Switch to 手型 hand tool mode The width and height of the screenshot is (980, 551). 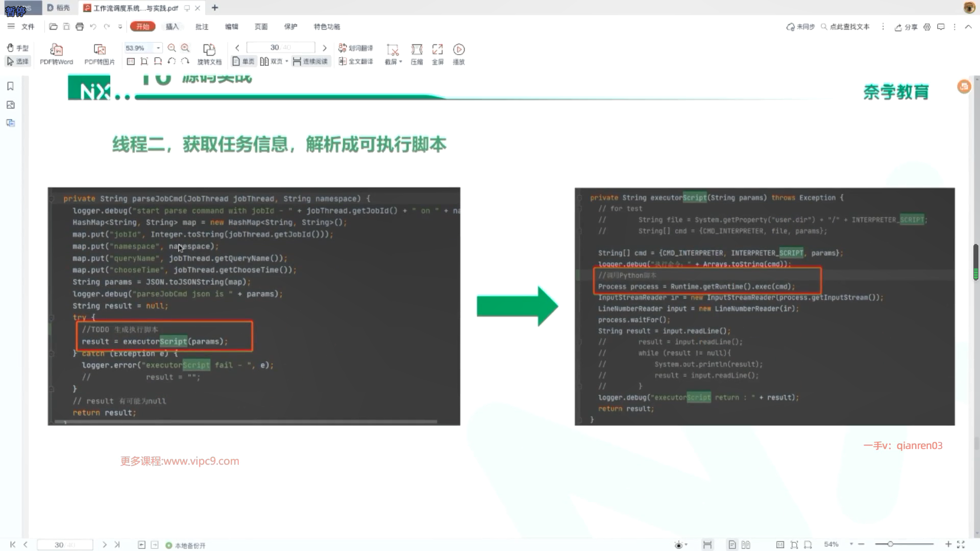(x=17, y=48)
